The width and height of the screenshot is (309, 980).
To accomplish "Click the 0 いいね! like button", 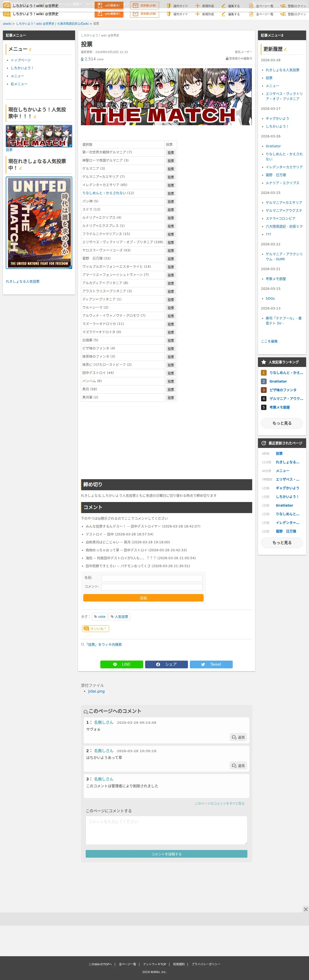I will [x=95, y=628].
